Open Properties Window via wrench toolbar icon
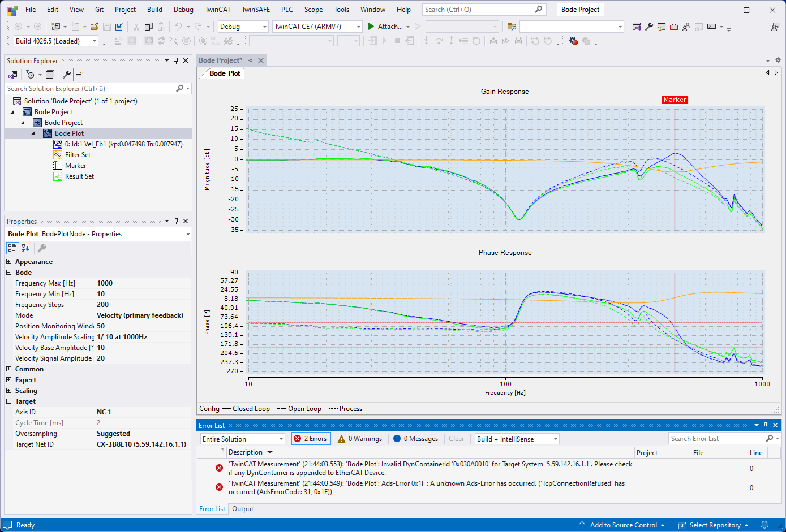The width and height of the screenshot is (786, 532). point(649,27)
